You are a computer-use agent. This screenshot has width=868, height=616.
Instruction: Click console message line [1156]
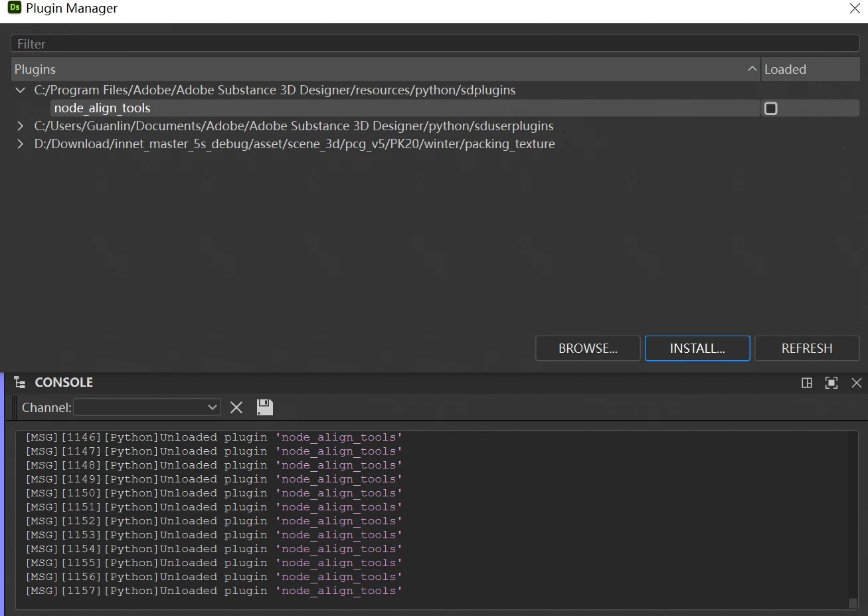pyautogui.click(x=214, y=577)
